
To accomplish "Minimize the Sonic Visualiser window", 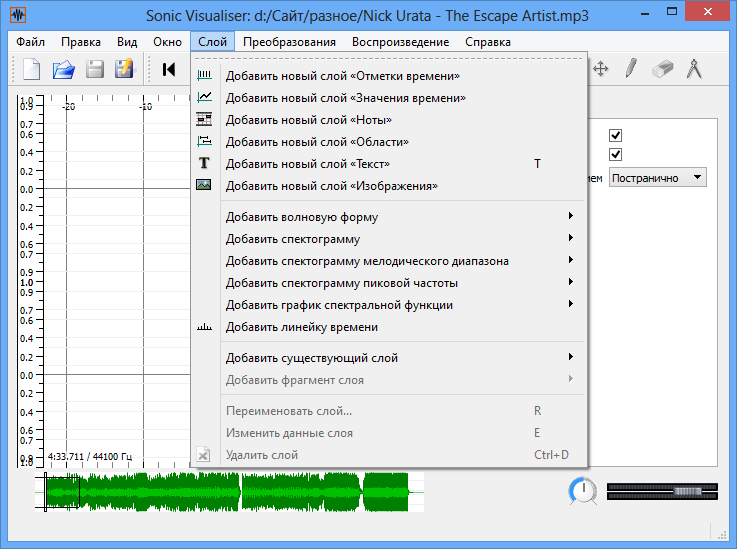I will tap(645, 14).
